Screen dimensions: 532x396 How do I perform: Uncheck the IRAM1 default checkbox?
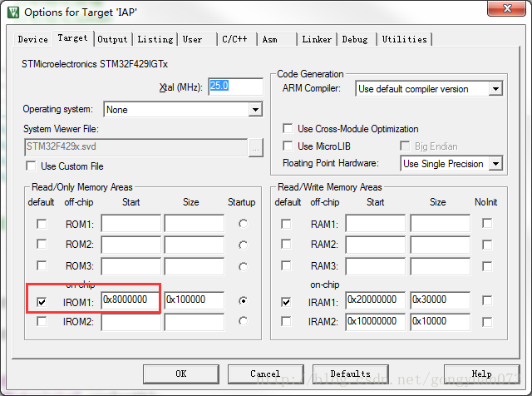click(286, 302)
